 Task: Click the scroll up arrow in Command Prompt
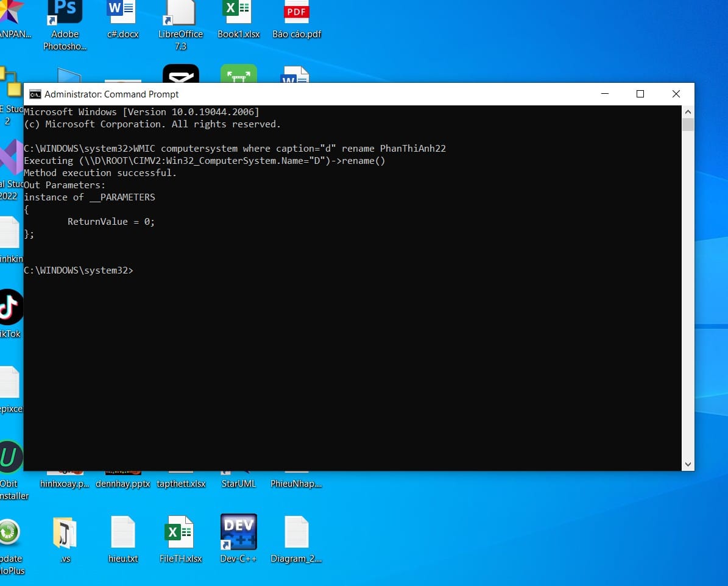[x=688, y=112]
